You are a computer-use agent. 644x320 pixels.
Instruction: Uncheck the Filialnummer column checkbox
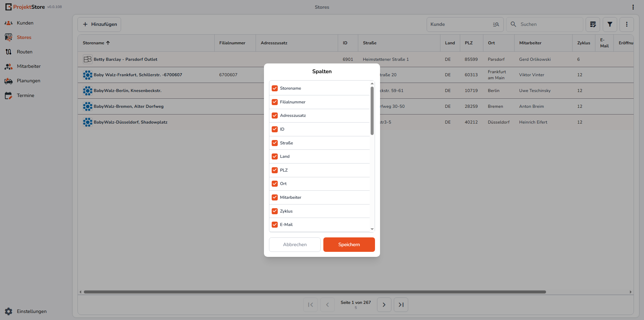[x=275, y=102]
